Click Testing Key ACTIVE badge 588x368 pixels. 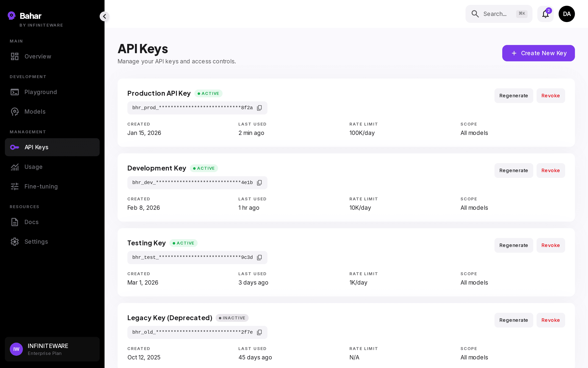tap(184, 243)
